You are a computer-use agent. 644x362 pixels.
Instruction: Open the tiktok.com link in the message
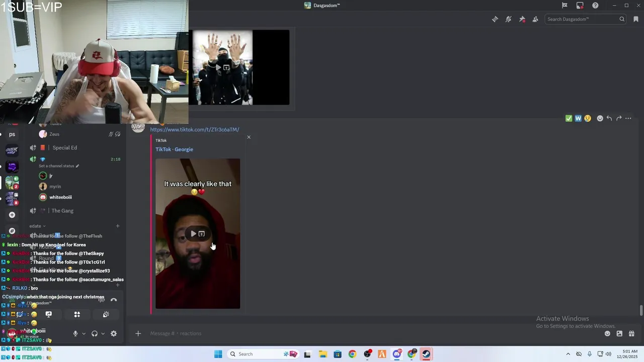194,130
